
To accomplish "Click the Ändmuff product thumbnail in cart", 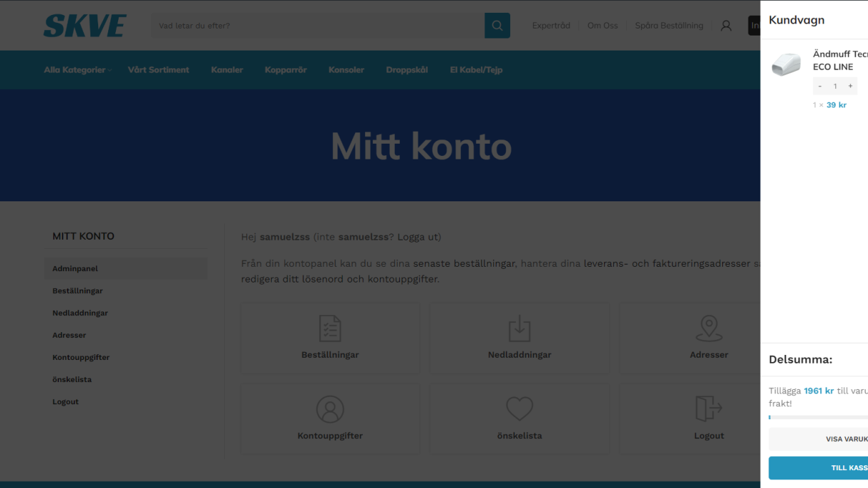I will click(x=786, y=64).
